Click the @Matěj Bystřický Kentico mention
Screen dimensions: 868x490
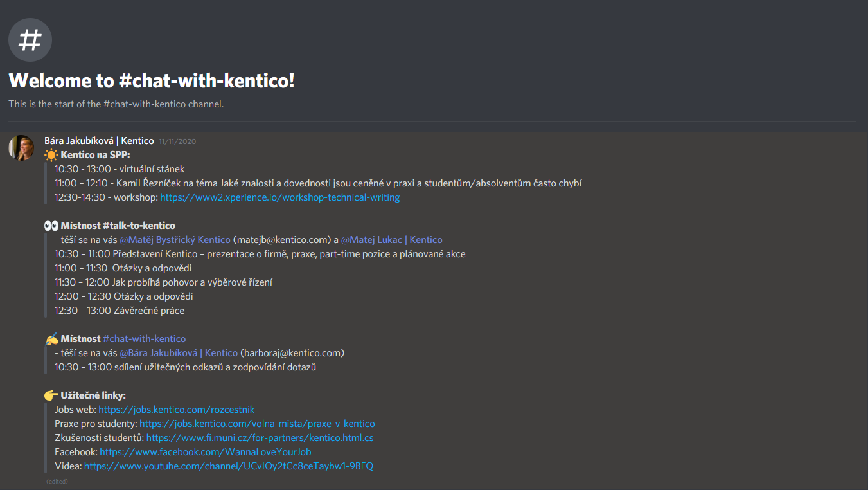(175, 240)
